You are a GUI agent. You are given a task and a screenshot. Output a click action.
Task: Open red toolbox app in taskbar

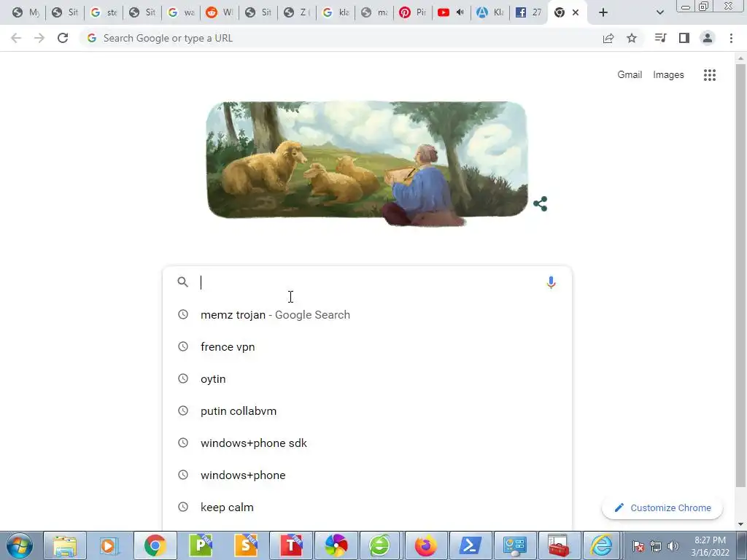pyautogui.click(x=558, y=545)
